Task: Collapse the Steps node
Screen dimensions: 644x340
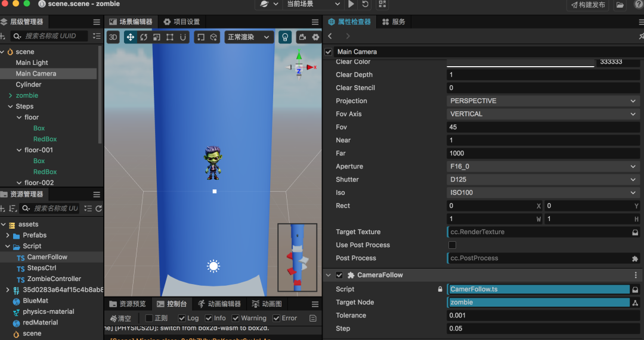Action: click(10, 106)
